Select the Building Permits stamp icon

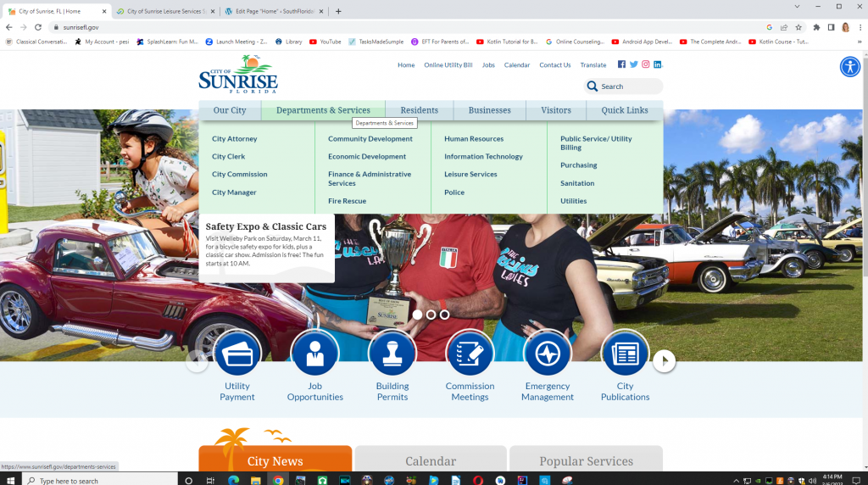click(x=392, y=354)
